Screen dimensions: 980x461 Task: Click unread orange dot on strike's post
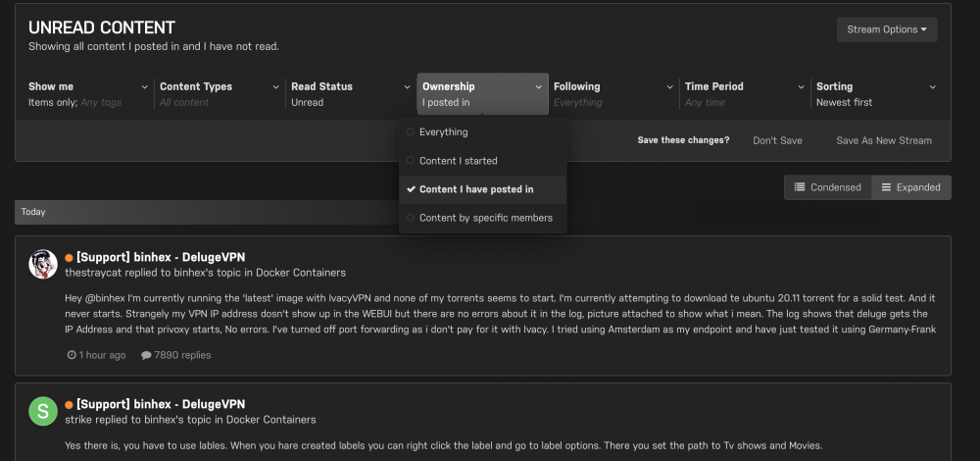click(x=70, y=405)
